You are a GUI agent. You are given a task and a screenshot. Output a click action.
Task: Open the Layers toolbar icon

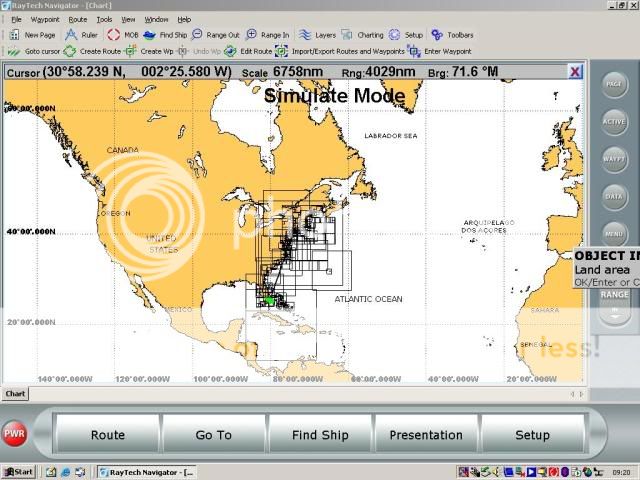click(305, 35)
